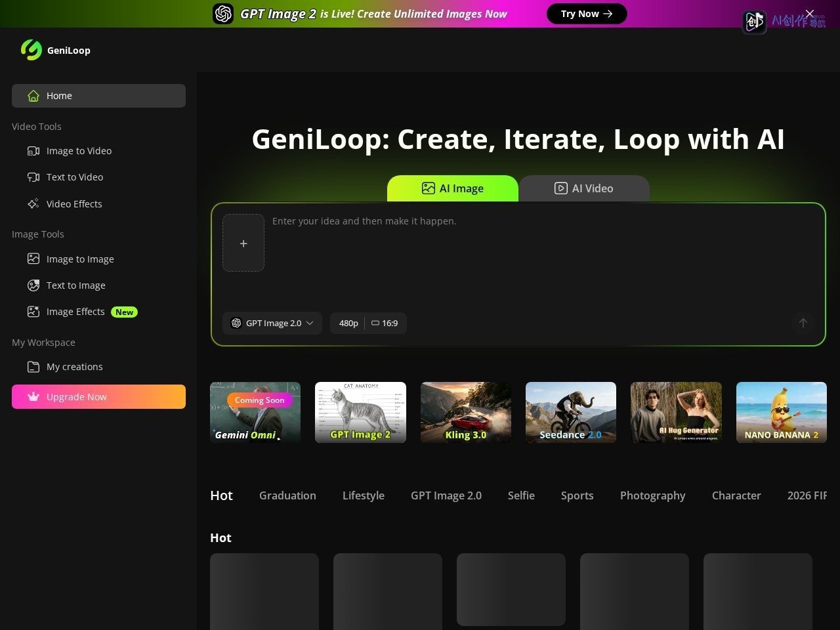Viewport: 840px width, 630px height.
Task: Click the OpenAI logo in top banner
Action: 223,14
